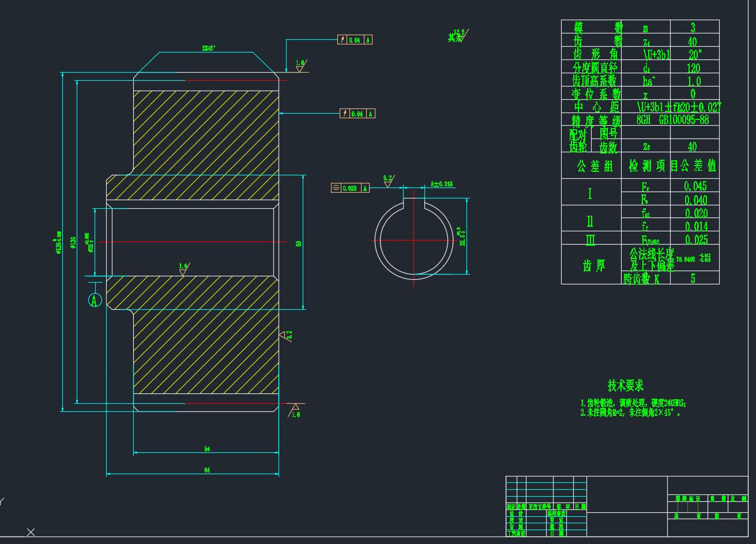Image resolution: width=756 pixels, height=544 pixels.
Task: Click the 8GH GB100095-88 accuracy grade cell
Action: (x=672, y=120)
